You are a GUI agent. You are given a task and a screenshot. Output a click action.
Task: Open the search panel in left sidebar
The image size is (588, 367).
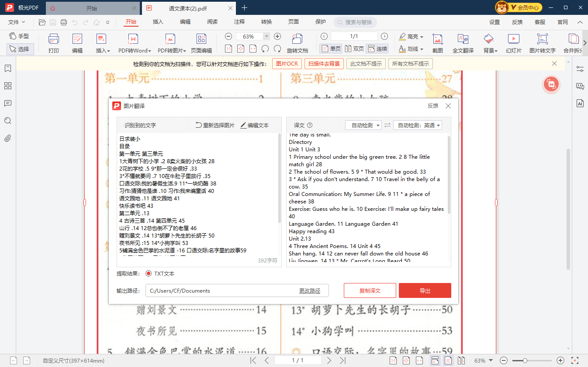(7, 120)
